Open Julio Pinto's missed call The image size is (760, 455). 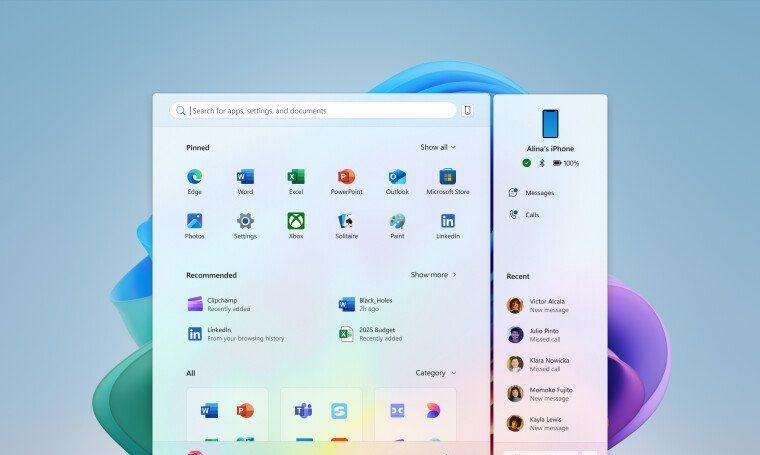(x=533, y=335)
